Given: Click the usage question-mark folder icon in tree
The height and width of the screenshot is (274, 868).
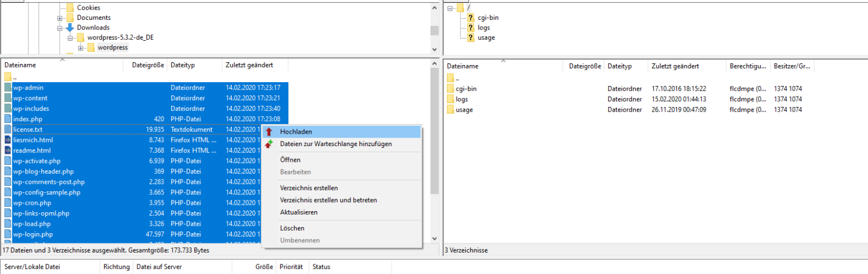Looking at the screenshot, I should click(x=471, y=37).
